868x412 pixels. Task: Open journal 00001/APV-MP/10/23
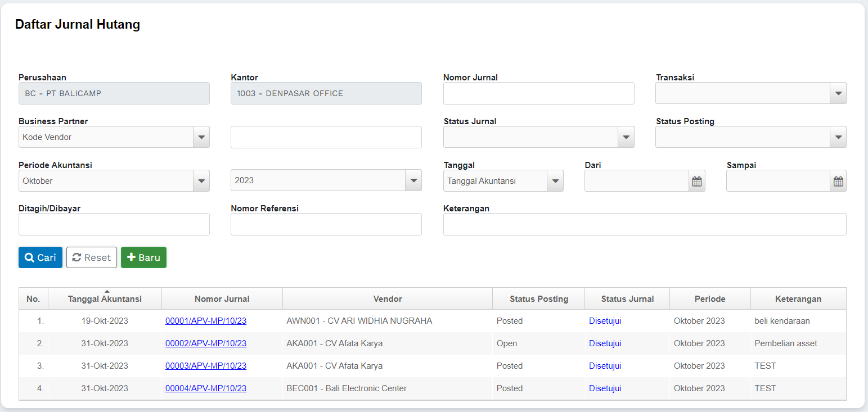(206, 321)
